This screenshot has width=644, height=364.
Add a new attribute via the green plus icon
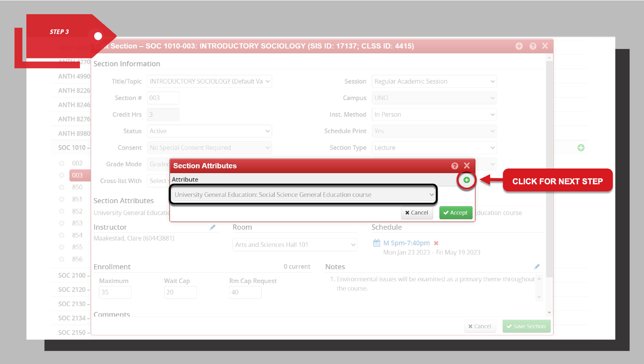pyautogui.click(x=466, y=180)
